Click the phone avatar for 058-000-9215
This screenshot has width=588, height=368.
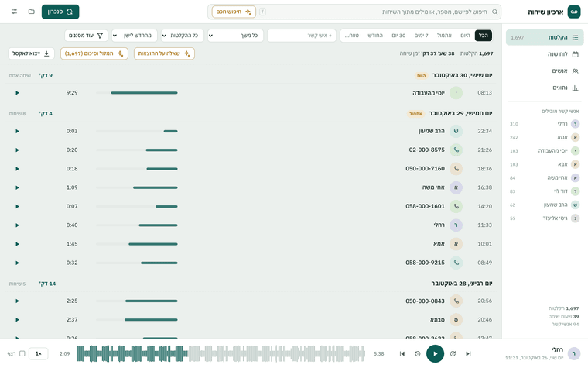pos(456,263)
